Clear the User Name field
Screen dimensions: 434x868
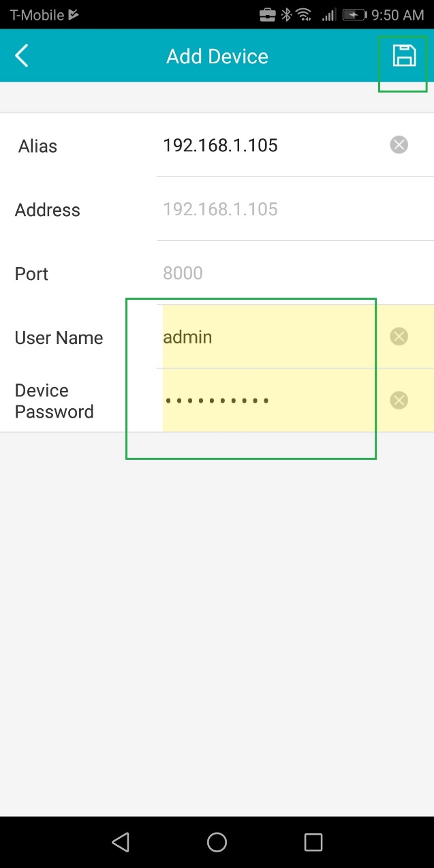[399, 337]
